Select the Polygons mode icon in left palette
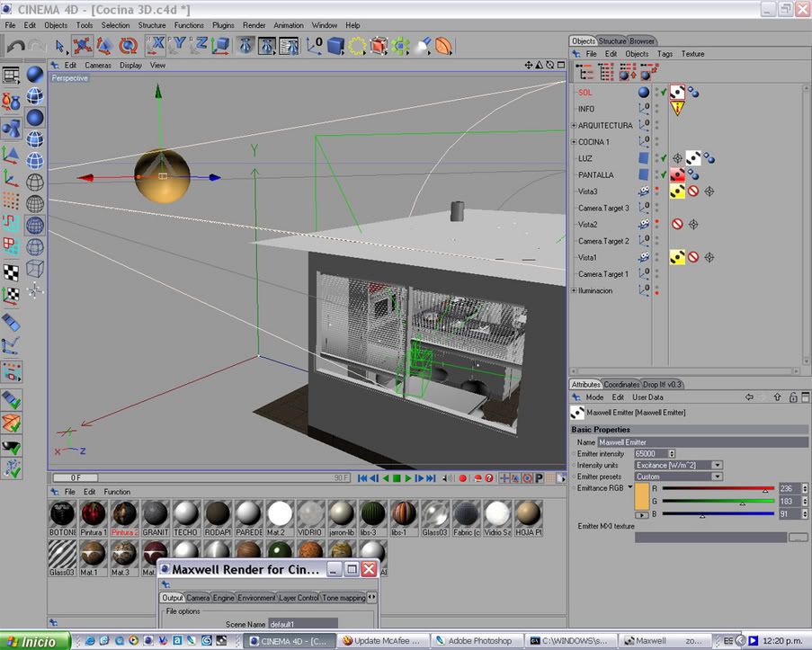The image size is (812, 650). click(11, 245)
